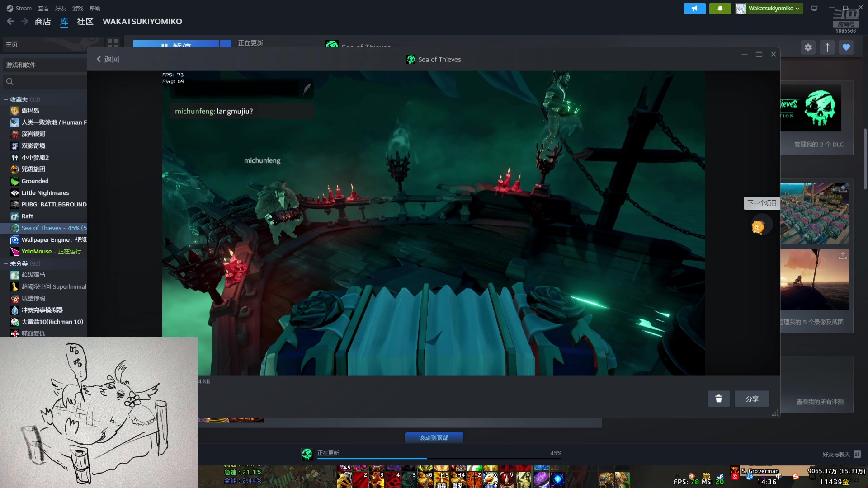This screenshot has width=868, height=488.
Task: Switch to the 库 library tab
Action: coord(64,21)
